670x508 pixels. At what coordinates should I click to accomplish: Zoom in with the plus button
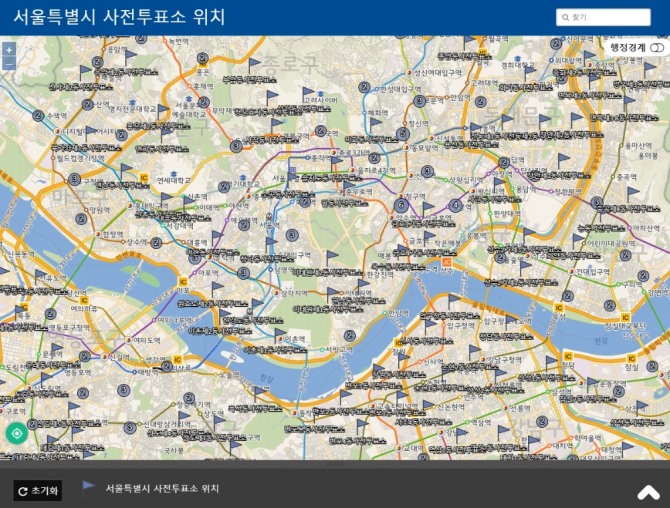pyautogui.click(x=9, y=50)
